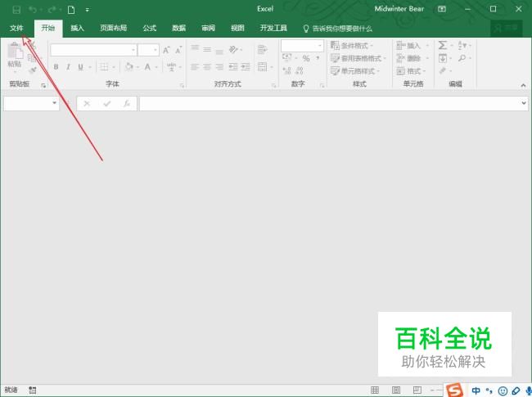Toggle Wrap Text icon
Viewport: 532px width, 397px height.
tap(262, 50)
